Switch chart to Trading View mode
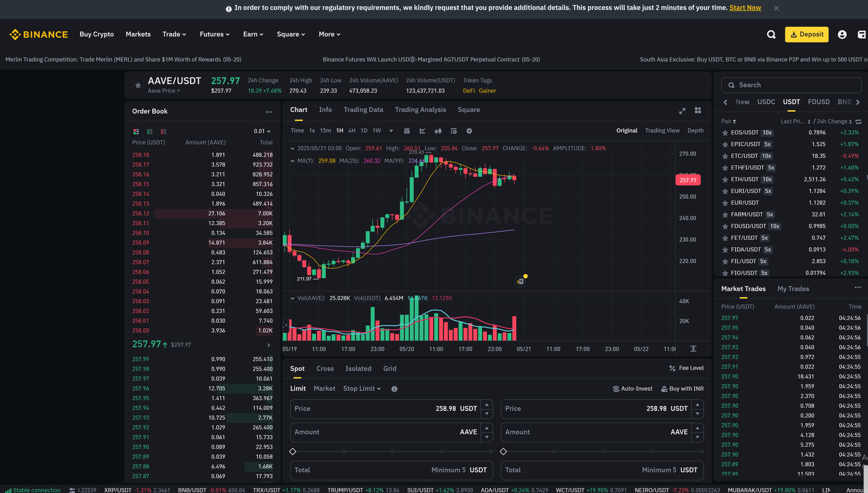Screen dimensions: 868x493 [662, 131]
